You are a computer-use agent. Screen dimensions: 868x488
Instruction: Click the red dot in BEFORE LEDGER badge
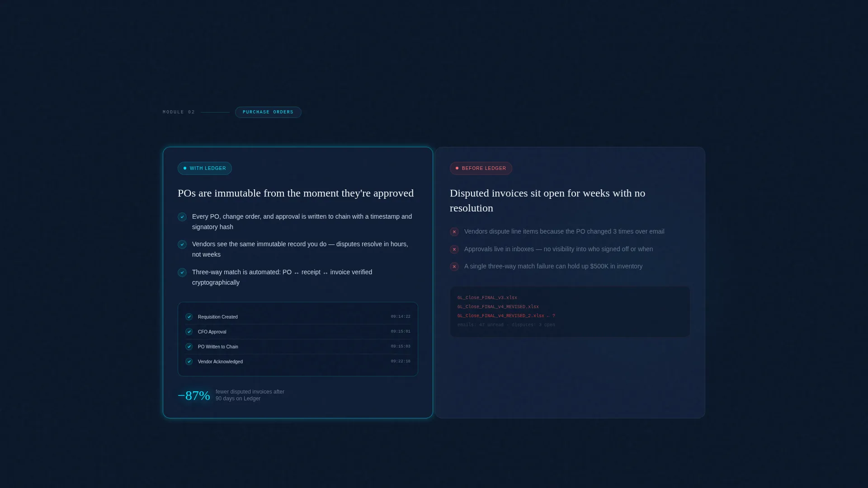click(x=457, y=168)
